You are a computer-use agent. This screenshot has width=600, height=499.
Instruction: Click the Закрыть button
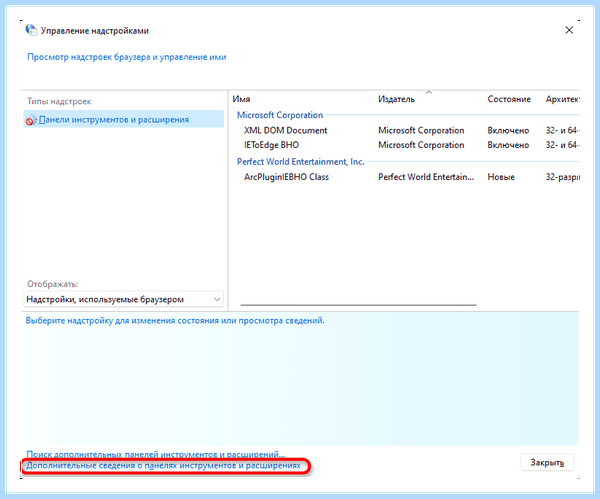click(547, 463)
